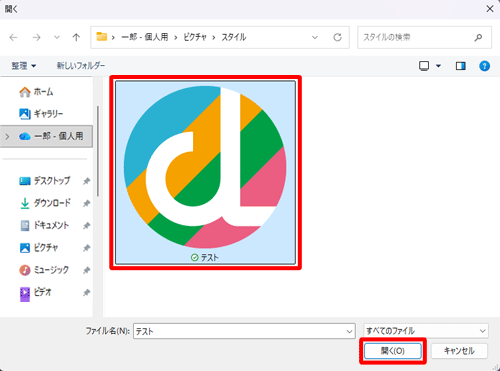500x371 pixels.
Task: Click the 開く(O) button
Action: [x=393, y=351]
